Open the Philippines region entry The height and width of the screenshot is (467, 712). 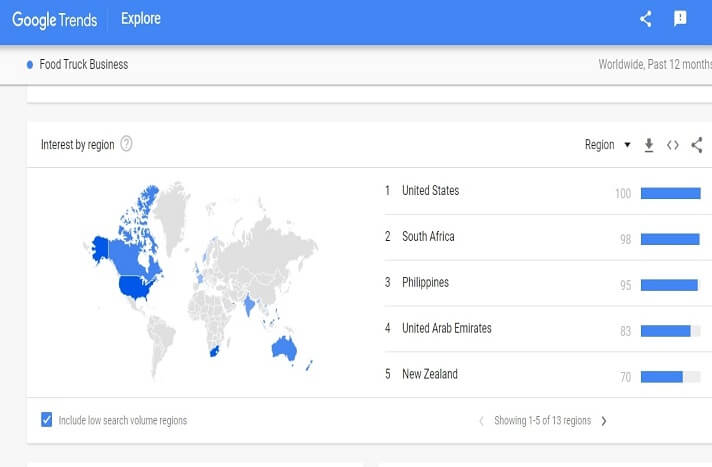click(425, 283)
